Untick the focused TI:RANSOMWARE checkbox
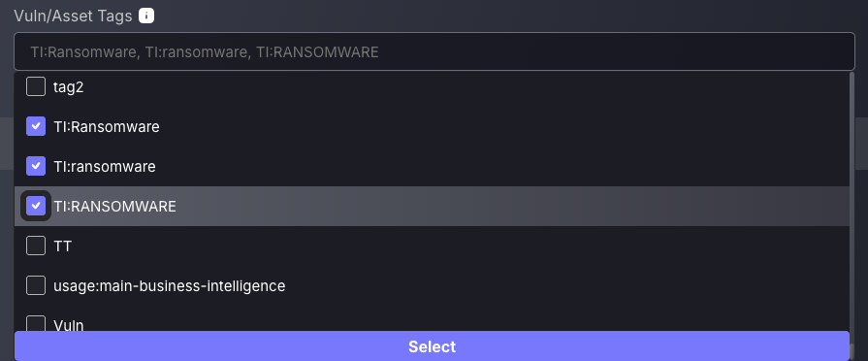 tap(36, 206)
